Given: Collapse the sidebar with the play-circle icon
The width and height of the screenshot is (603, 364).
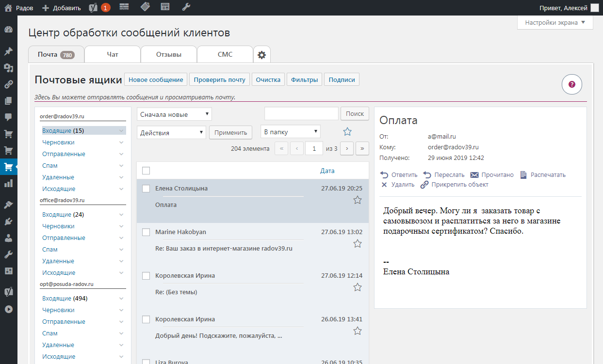Looking at the screenshot, I should tap(8, 309).
